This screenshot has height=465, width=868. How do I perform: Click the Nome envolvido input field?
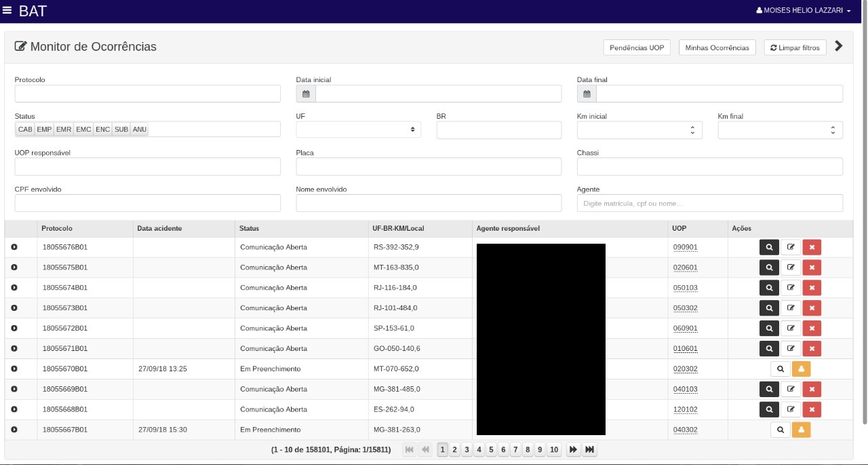point(429,203)
